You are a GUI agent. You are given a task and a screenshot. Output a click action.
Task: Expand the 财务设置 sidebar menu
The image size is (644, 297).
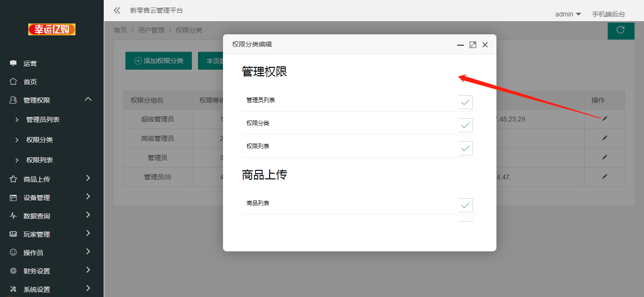click(x=50, y=271)
